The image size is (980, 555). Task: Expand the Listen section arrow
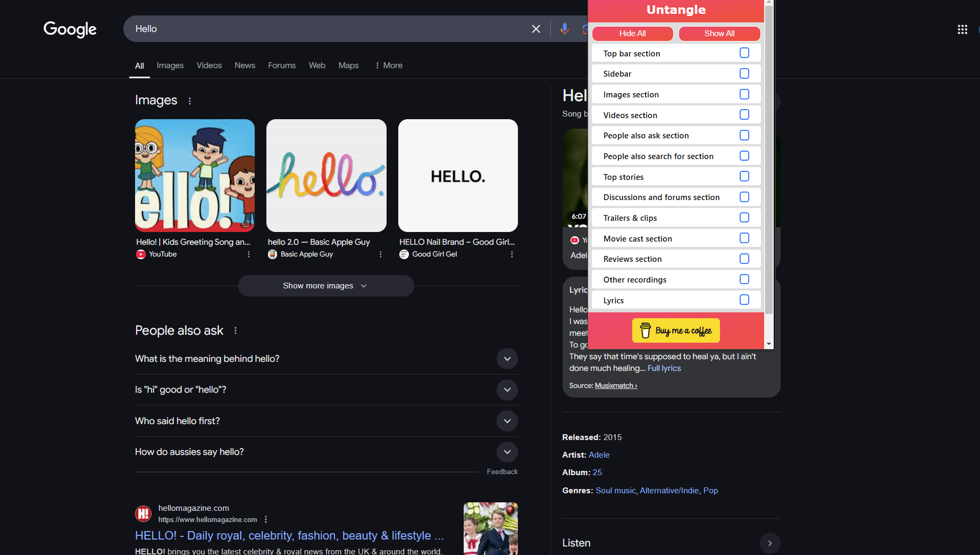(769, 543)
